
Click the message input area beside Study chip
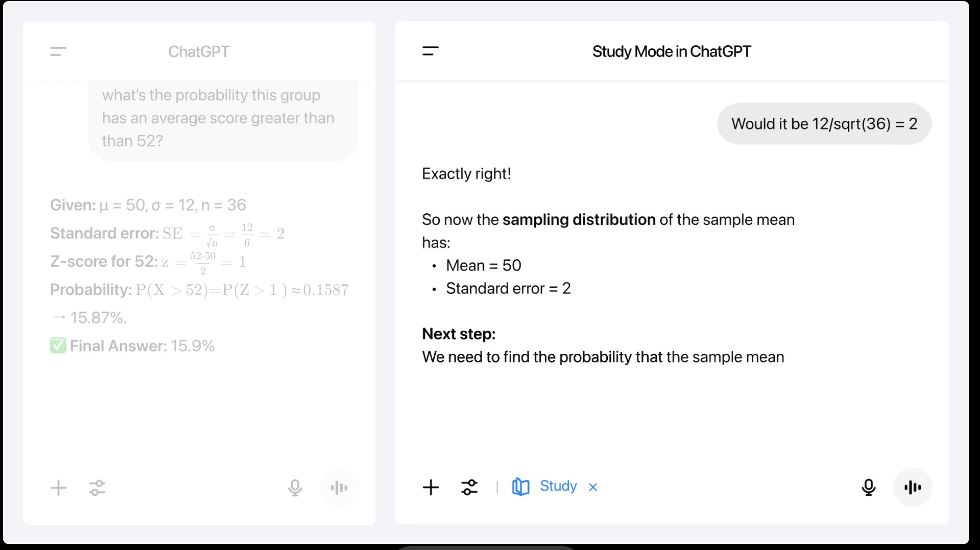730,487
